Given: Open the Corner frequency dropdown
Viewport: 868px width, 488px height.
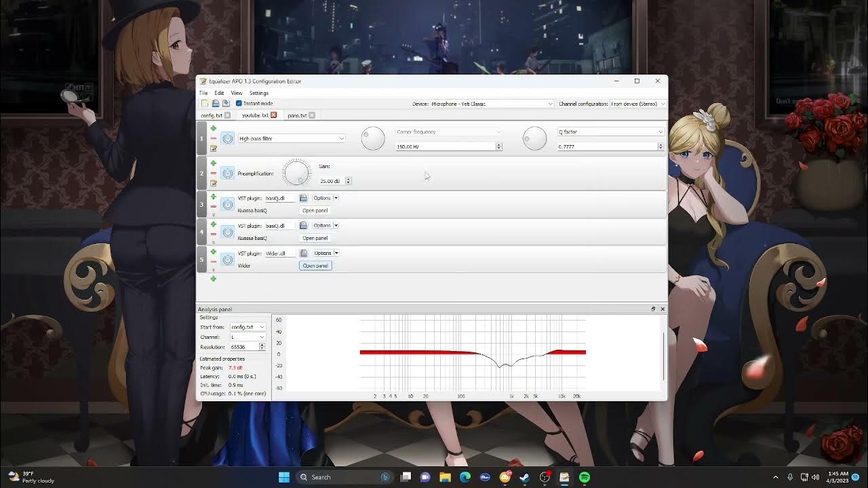Looking at the screenshot, I should click(x=448, y=132).
